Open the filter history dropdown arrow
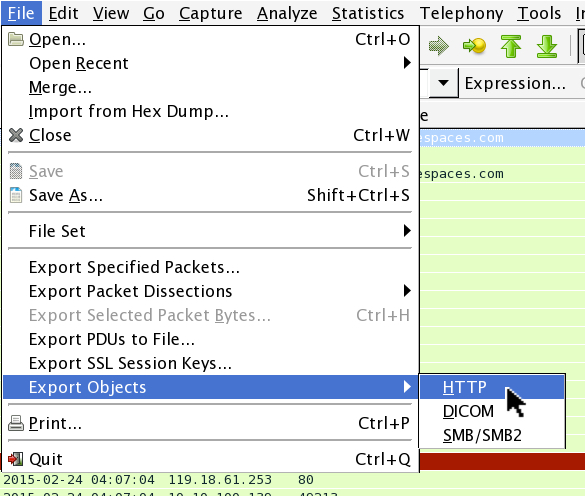The width and height of the screenshot is (585, 496). [443, 83]
